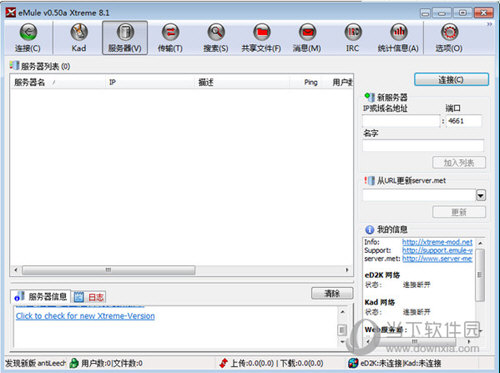Viewport: 500px width, 373px height.
Task: Open Options (选项) toolbar icon
Action: pyautogui.click(x=449, y=38)
